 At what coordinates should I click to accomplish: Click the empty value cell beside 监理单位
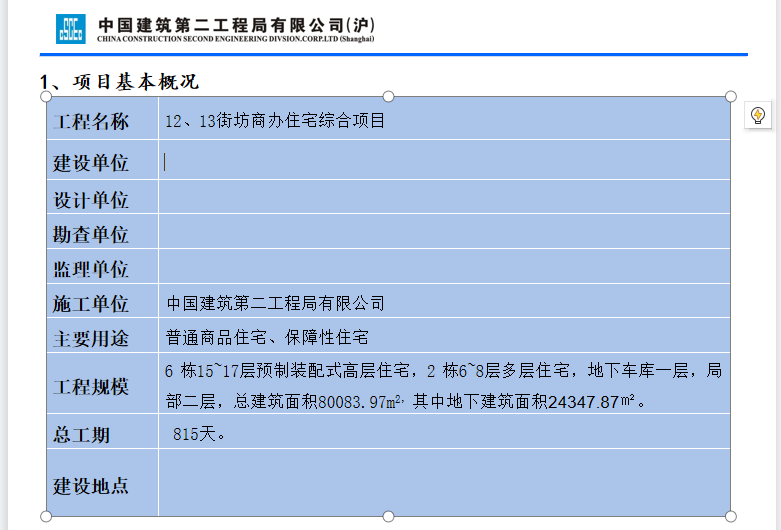[x=444, y=266]
